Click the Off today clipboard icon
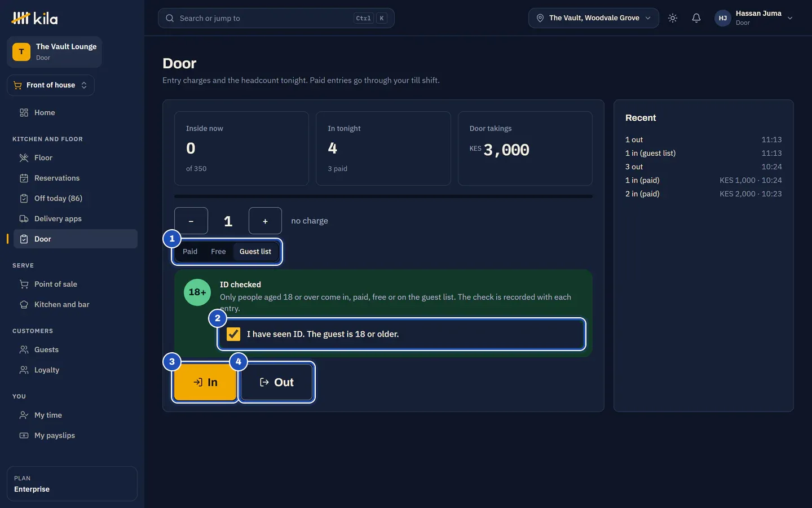The height and width of the screenshot is (508, 812). pos(24,199)
